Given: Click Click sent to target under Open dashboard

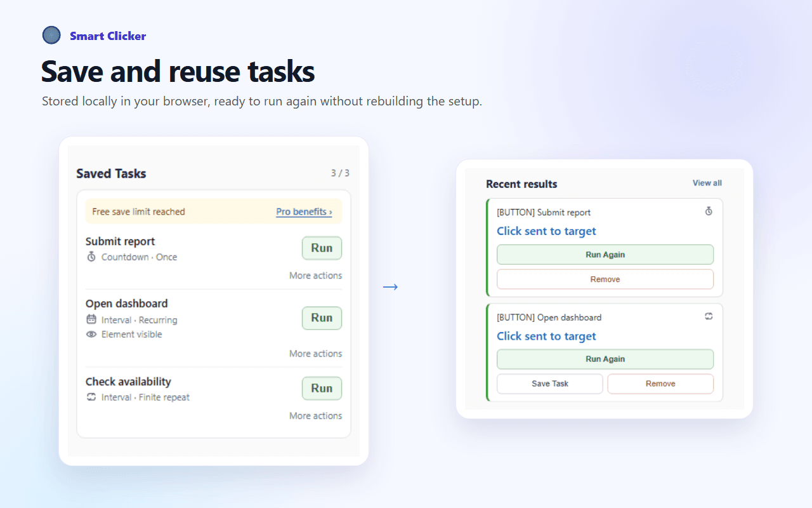Looking at the screenshot, I should [x=546, y=337].
